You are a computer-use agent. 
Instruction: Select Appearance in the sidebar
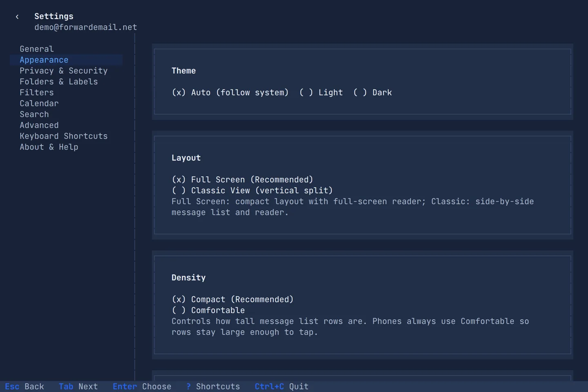66,60
